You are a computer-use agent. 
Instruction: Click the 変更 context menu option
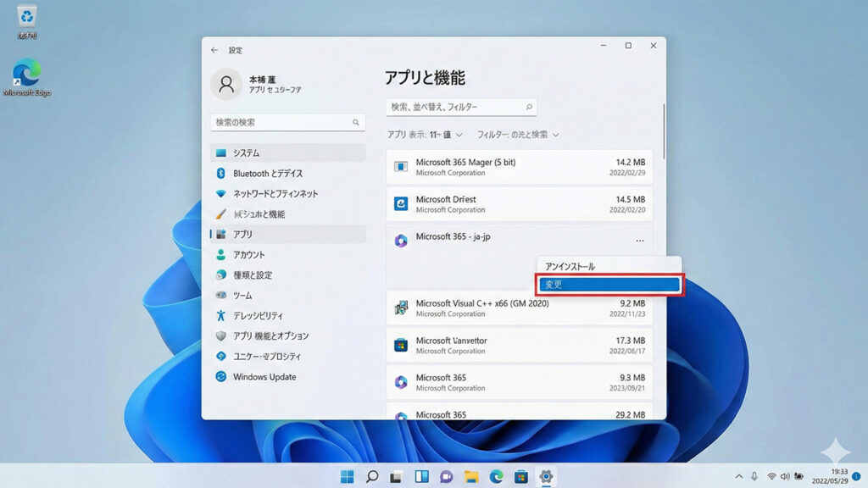[x=609, y=285]
